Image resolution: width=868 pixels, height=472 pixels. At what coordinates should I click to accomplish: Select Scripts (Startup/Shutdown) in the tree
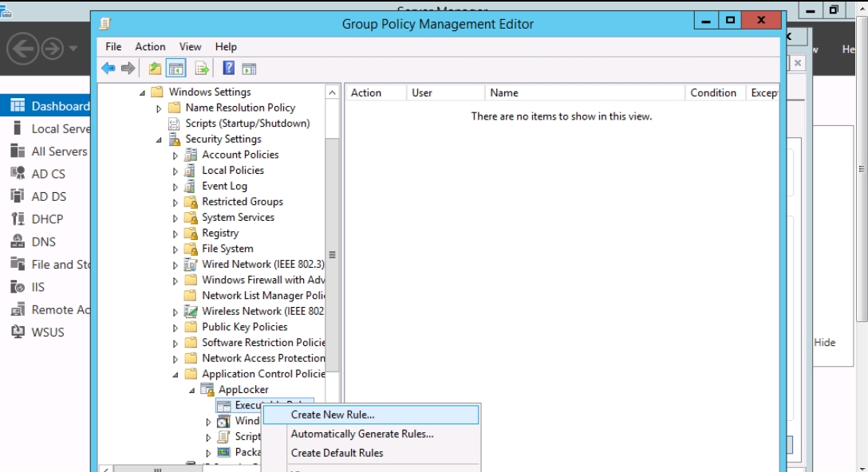click(x=247, y=124)
